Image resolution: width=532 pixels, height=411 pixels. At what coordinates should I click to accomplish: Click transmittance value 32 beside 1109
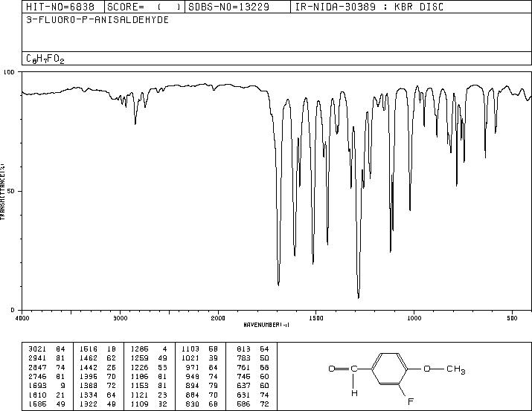point(162,404)
